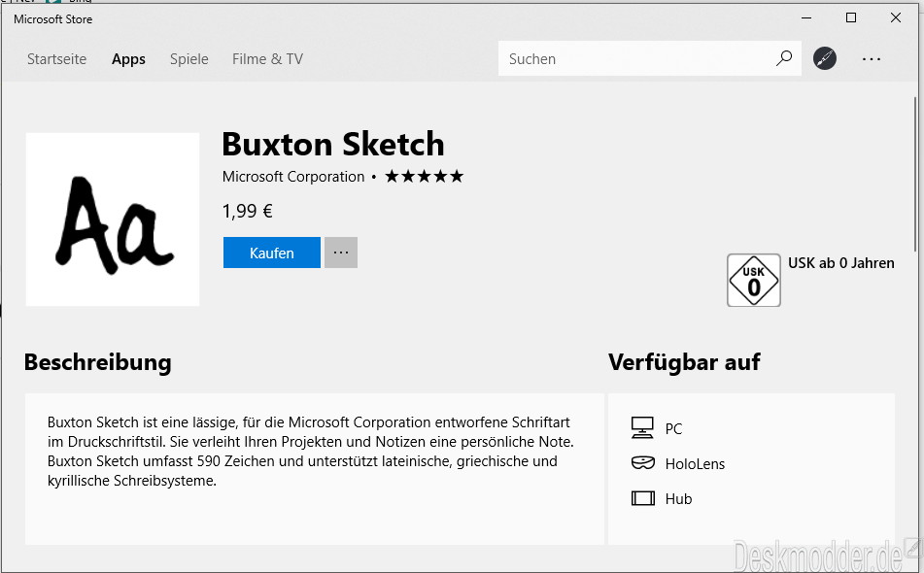Open the ellipsis menu in the top right

[872, 58]
